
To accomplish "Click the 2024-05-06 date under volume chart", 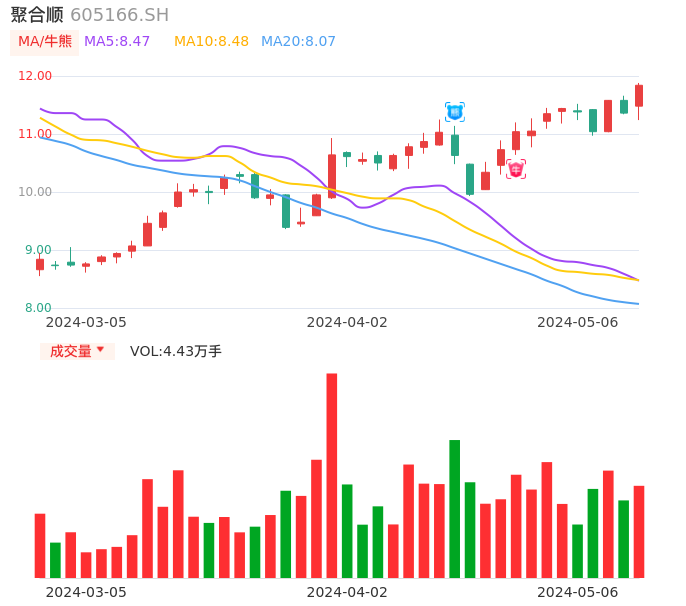I will tap(578, 592).
